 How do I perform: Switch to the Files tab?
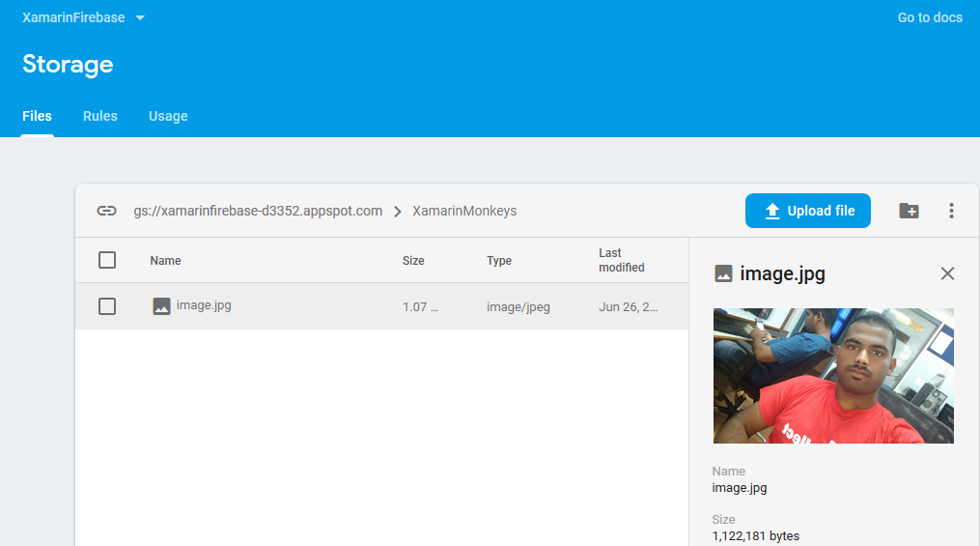coord(37,116)
